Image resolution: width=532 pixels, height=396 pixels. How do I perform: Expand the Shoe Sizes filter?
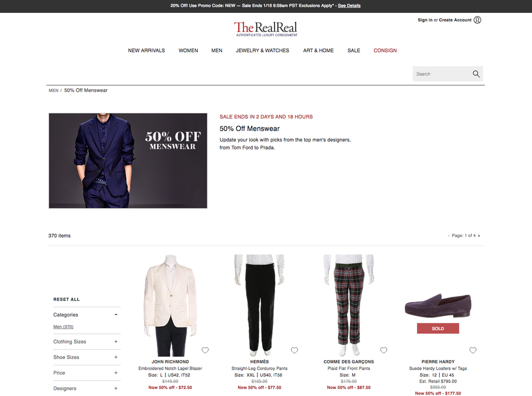click(116, 357)
